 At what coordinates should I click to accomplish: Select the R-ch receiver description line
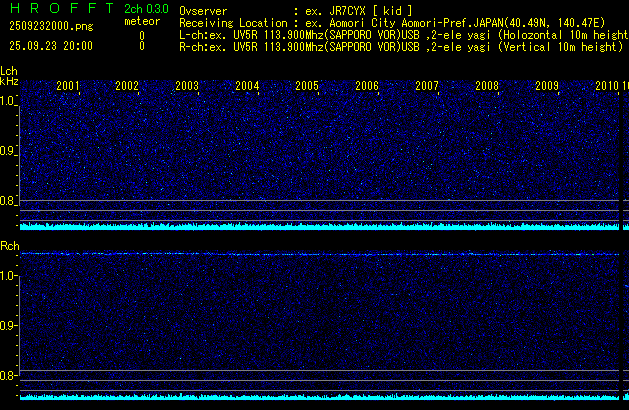pyautogui.click(x=400, y=46)
